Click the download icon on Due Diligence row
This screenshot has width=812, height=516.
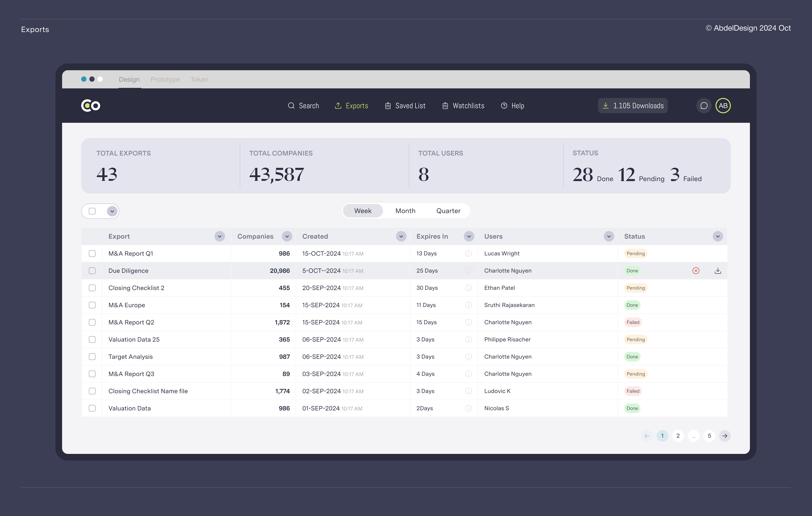pos(718,271)
